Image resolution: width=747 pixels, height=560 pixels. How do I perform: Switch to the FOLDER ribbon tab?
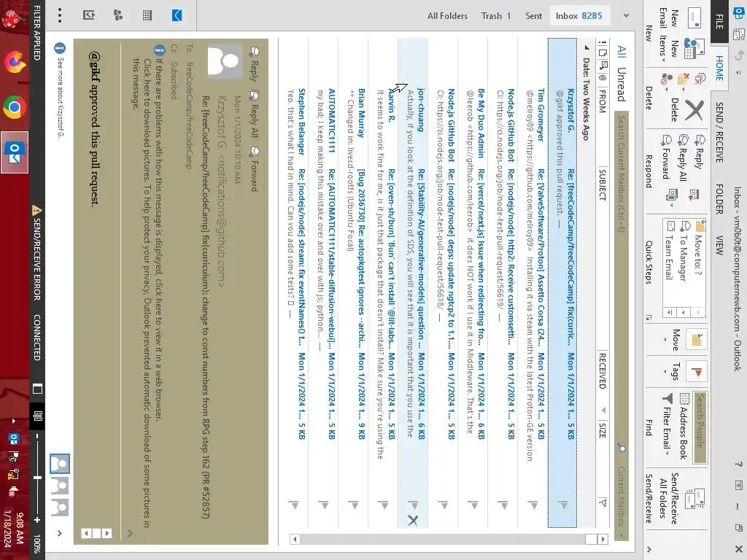pos(719,199)
